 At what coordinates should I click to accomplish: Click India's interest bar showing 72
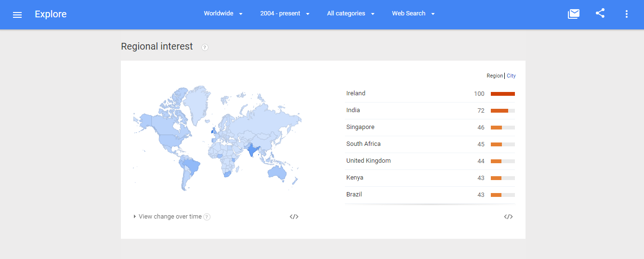point(503,111)
